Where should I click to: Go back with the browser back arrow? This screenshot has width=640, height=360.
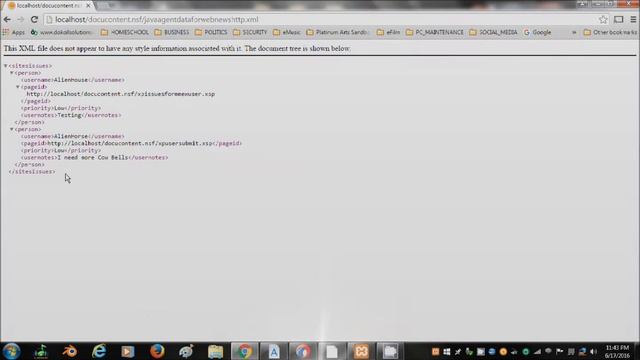pos(7,19)
